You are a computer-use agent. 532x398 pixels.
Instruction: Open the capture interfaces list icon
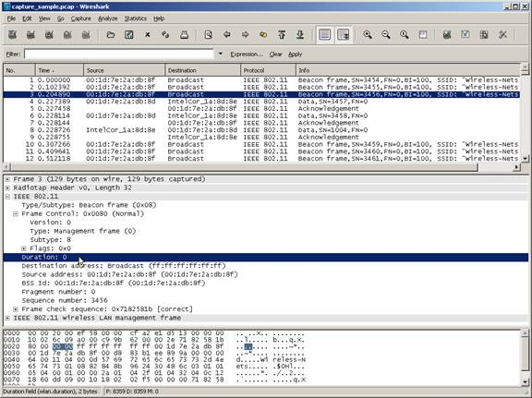click(13, 34)
